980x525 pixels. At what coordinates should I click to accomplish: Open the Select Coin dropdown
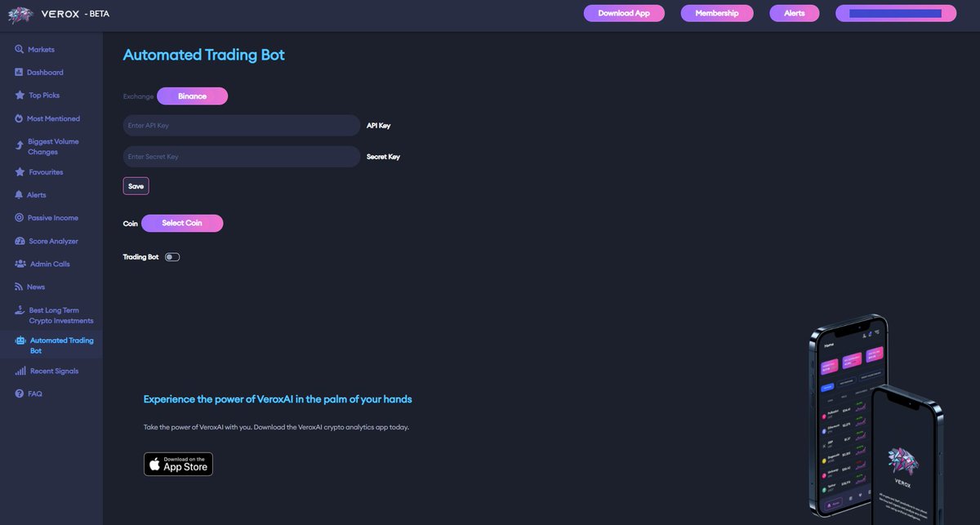click(182, 223)
